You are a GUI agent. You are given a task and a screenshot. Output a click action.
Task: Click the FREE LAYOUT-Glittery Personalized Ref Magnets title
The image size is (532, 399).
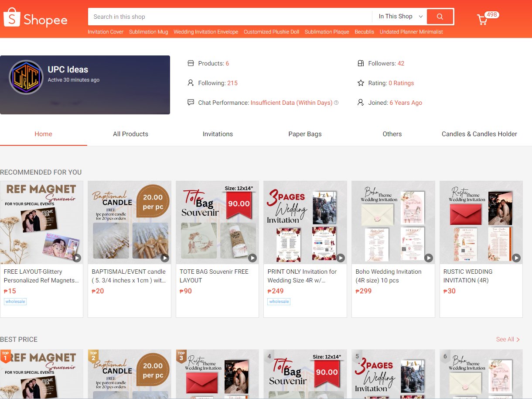[41, 276]
